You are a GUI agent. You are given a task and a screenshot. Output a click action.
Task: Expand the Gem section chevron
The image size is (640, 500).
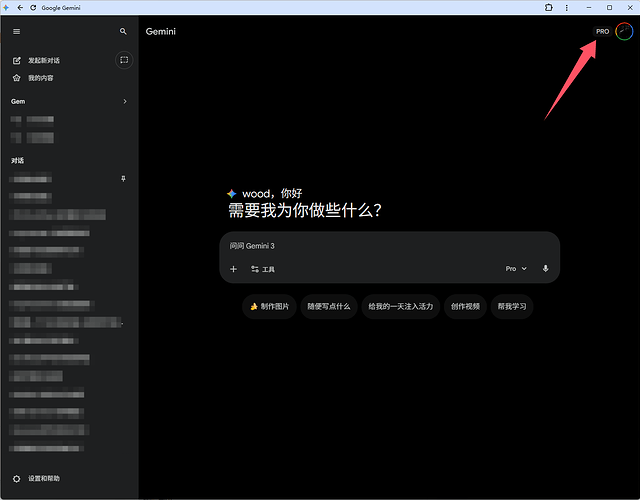[125, 101]
